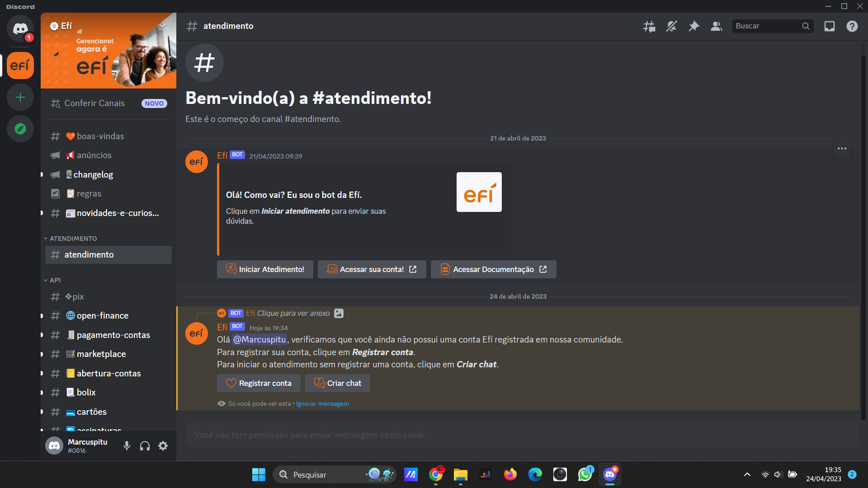Image resolution: width=868 pixels, height=488 pixels.
Task: Click the replied attachment image icon
Action: 339,313
